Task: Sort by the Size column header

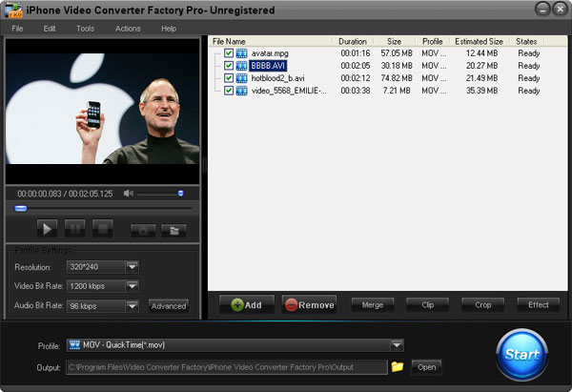Action: 394,41
